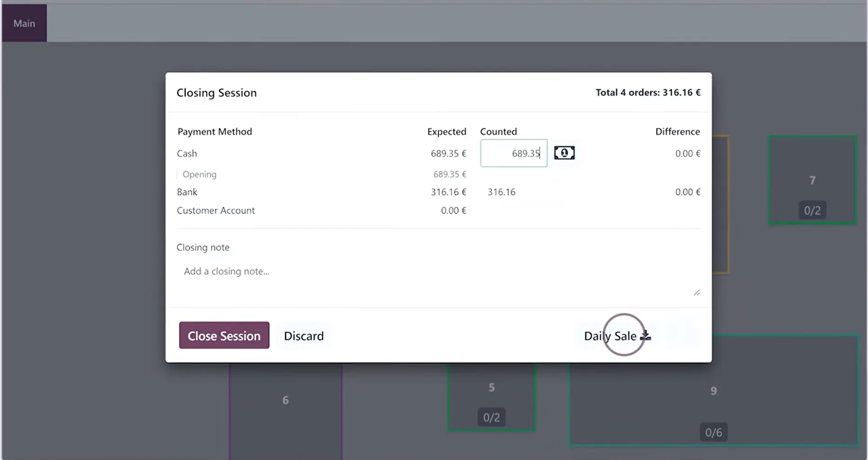Click the Opening cash sub-row label
The image size is (868, 460).
coord(199,174)
